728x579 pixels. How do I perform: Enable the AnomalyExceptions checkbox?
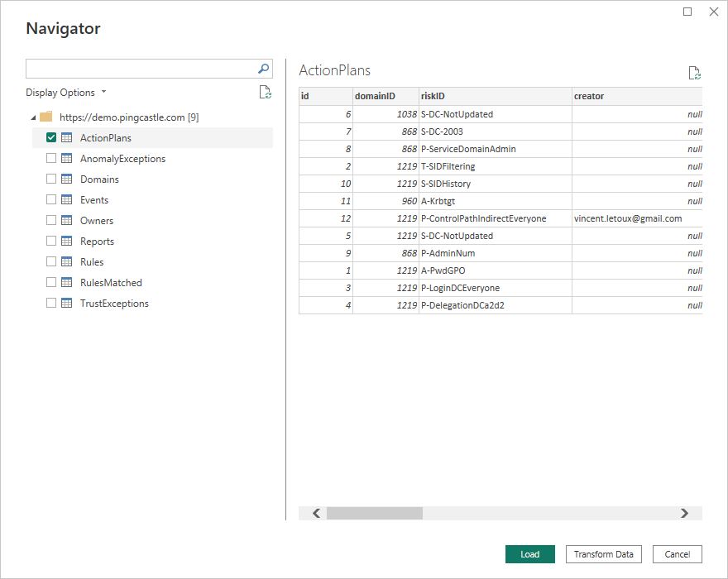tap(51, 159)
